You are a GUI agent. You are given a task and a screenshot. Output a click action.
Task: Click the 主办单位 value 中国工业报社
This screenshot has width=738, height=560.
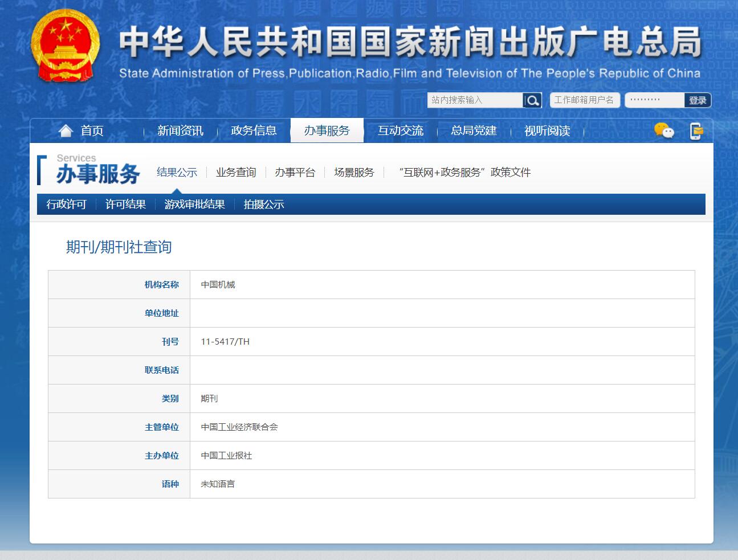(226, 455)
